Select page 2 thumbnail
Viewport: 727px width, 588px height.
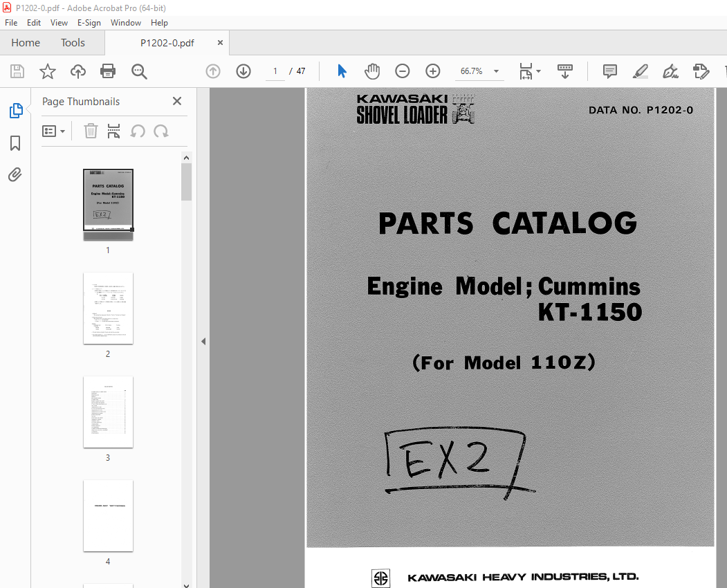(x=108, y=309)
